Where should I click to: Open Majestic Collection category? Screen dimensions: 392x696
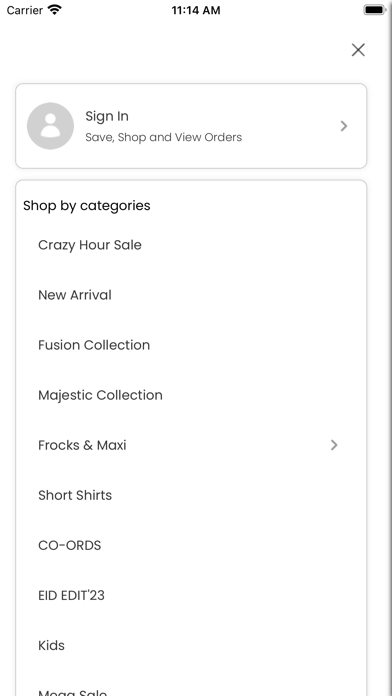click(x=100, y=395)
